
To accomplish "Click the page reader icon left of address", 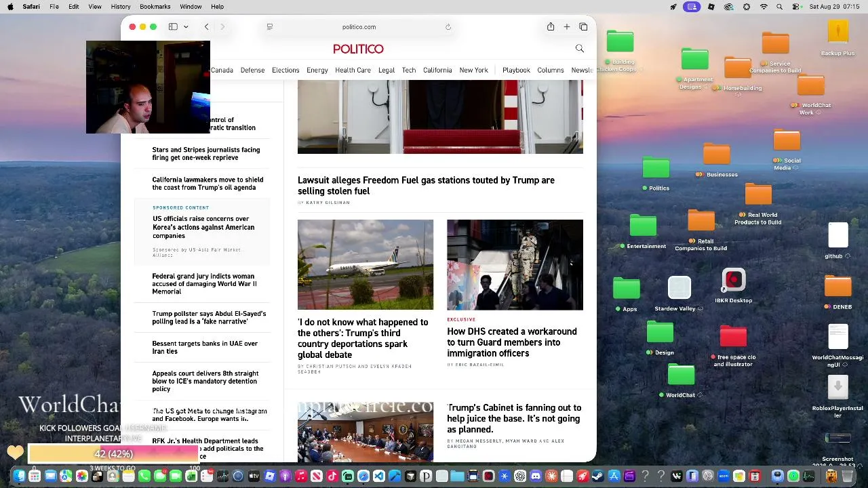I will [270, 27].
